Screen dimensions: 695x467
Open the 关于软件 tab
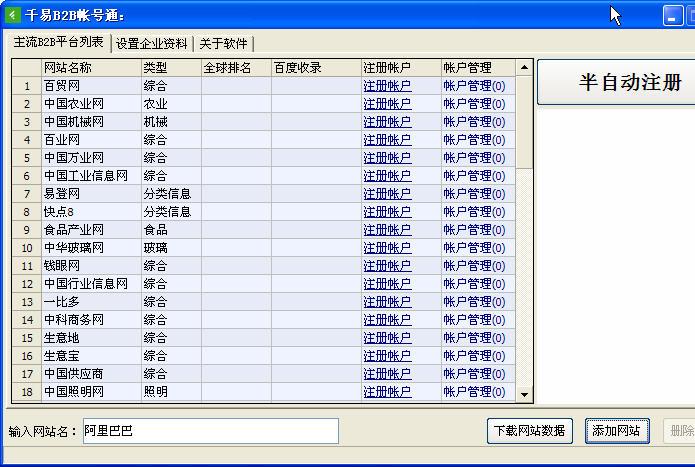tap(223, 43)
